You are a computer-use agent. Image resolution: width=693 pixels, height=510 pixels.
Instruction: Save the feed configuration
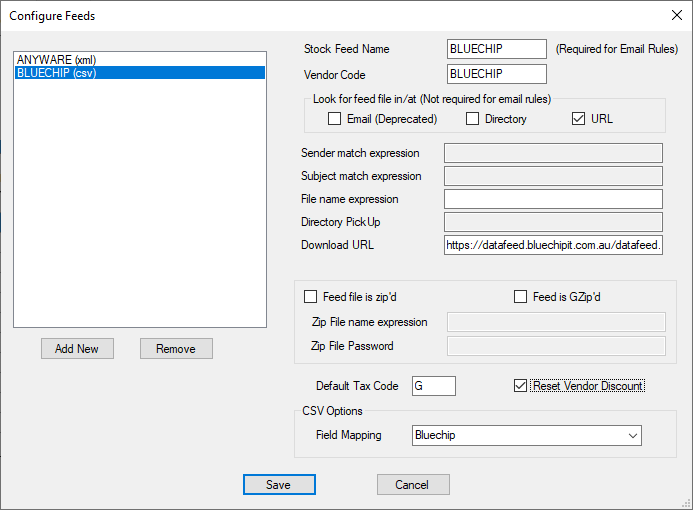(279, 484)
